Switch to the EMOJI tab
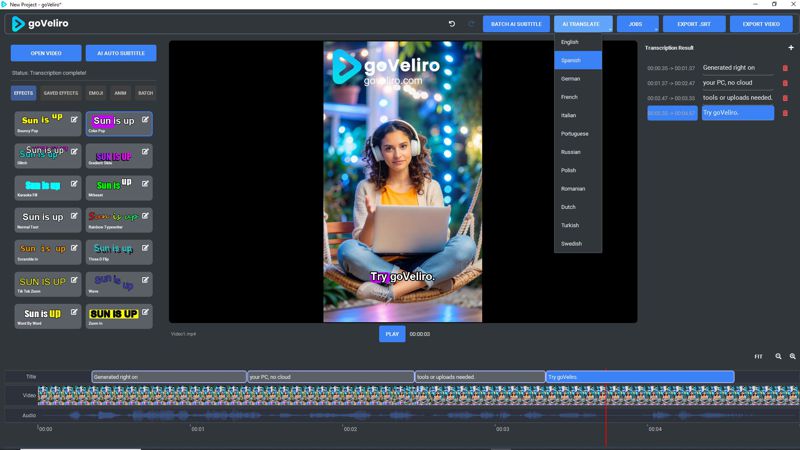This screenshot has height=450, width=800. click(x=96, y=93)
